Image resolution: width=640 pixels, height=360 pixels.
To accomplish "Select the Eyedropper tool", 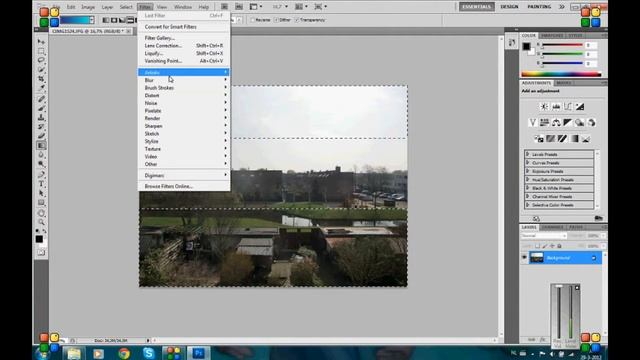I will (41, 88).
